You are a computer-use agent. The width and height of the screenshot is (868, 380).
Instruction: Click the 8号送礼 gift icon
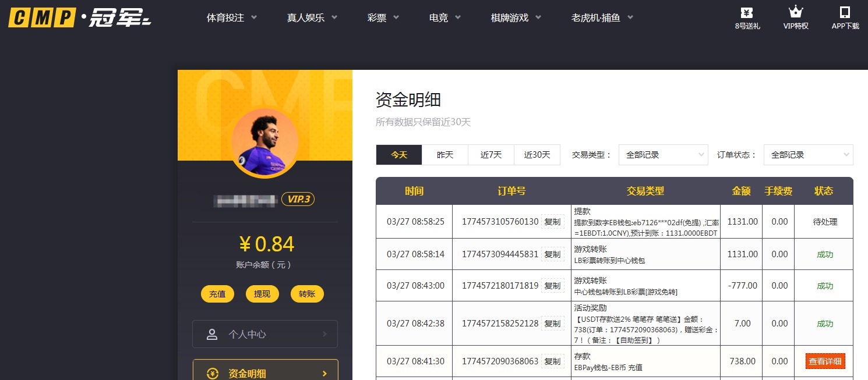click(x=747, y=13)
